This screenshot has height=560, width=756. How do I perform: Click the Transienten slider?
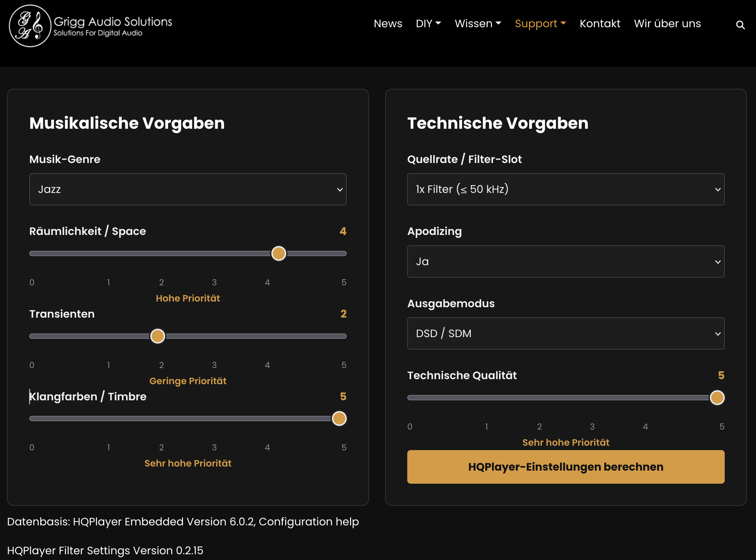click(188, 336)
